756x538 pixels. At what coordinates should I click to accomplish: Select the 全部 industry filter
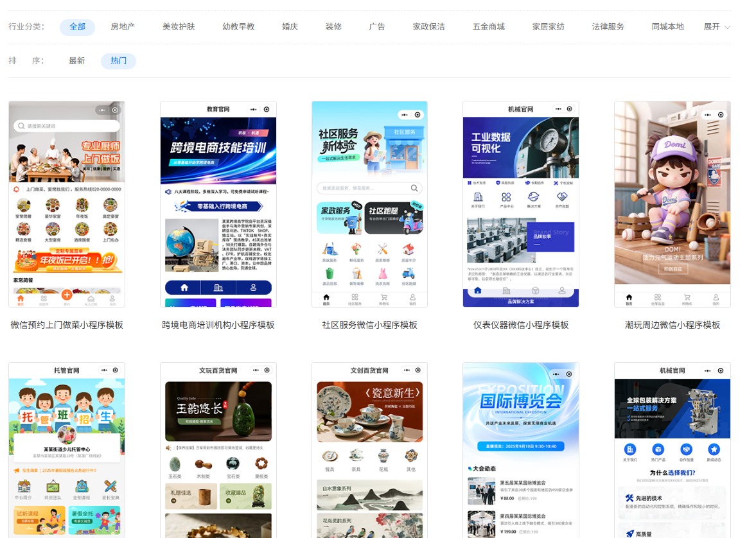77,27
